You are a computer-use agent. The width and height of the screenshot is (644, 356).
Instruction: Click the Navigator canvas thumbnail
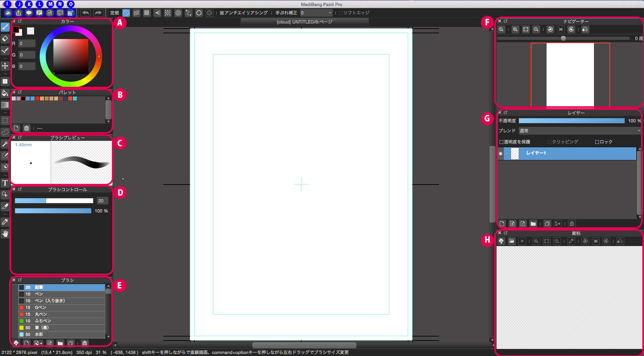pyautogui.click(x=570, y=75)
